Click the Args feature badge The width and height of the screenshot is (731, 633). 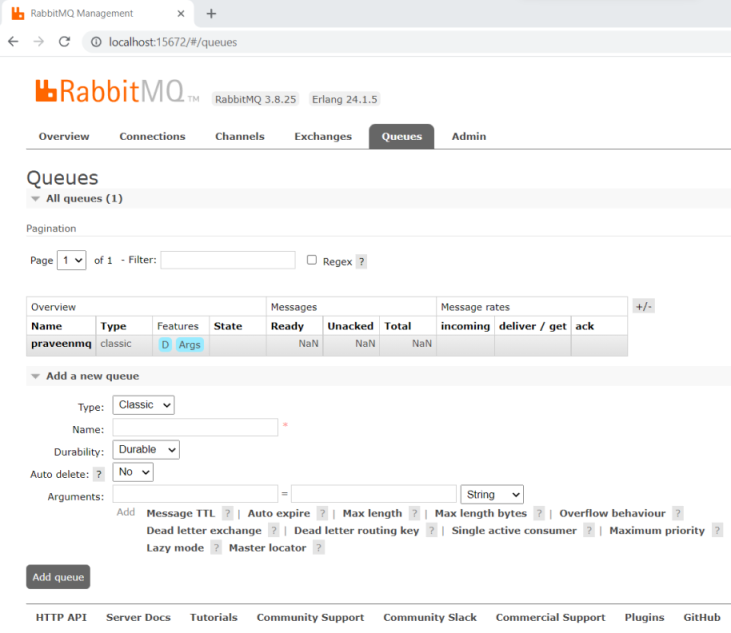[x=189, y=344]
